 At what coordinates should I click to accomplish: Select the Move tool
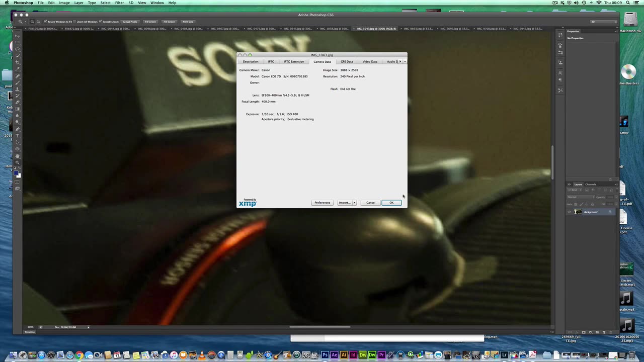[17, 35]
